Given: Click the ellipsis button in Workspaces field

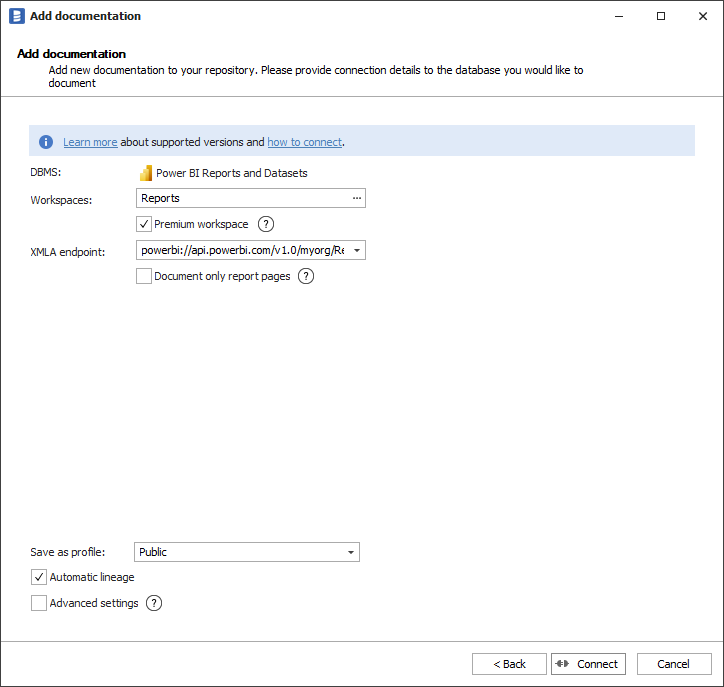Looking at the screenshot, I should pos(356,198).
